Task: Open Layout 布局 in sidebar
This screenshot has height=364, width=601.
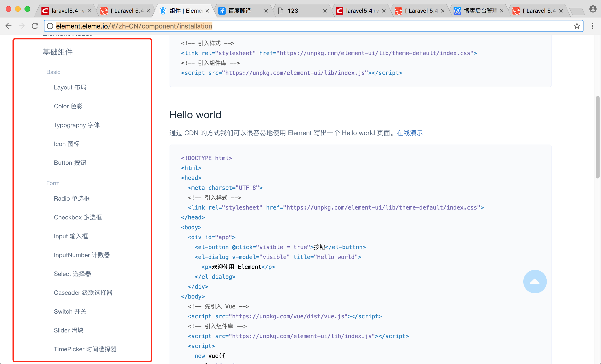Action: tap(70, 87)
